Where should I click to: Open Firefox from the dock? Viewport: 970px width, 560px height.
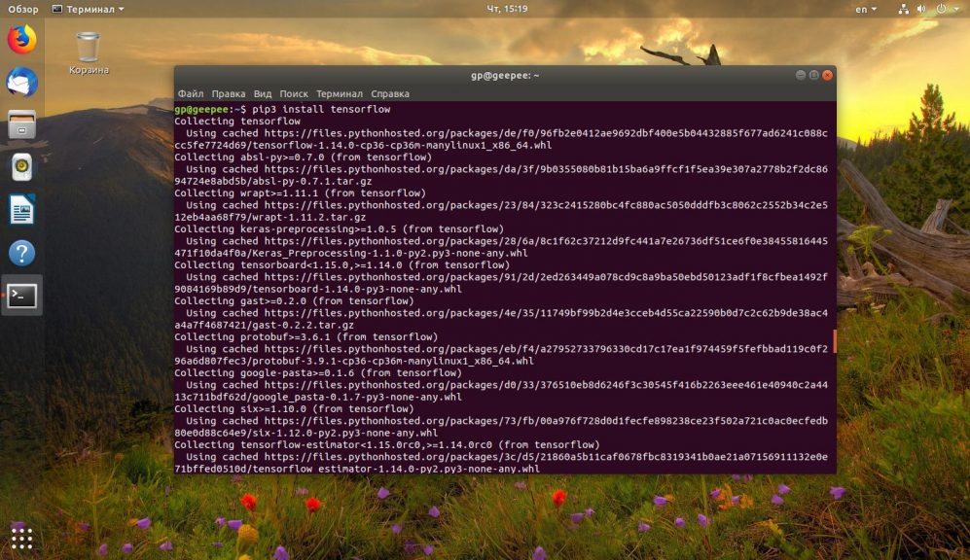coord(21,40)
